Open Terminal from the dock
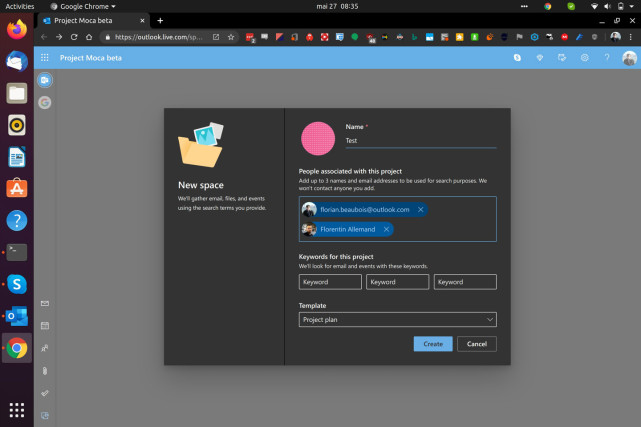The image size is (641, 427). (17, 252)
